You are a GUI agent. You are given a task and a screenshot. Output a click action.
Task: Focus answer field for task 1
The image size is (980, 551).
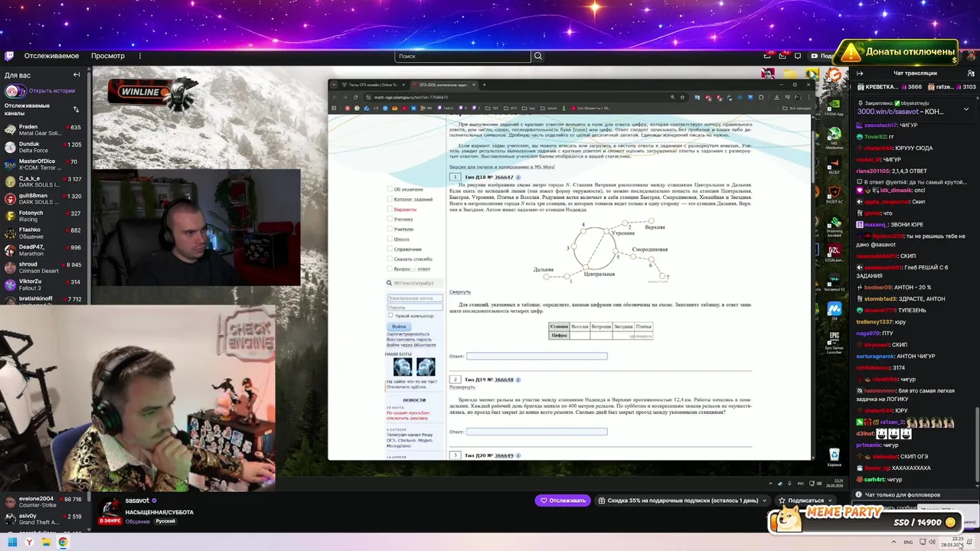tap(537, 356)
